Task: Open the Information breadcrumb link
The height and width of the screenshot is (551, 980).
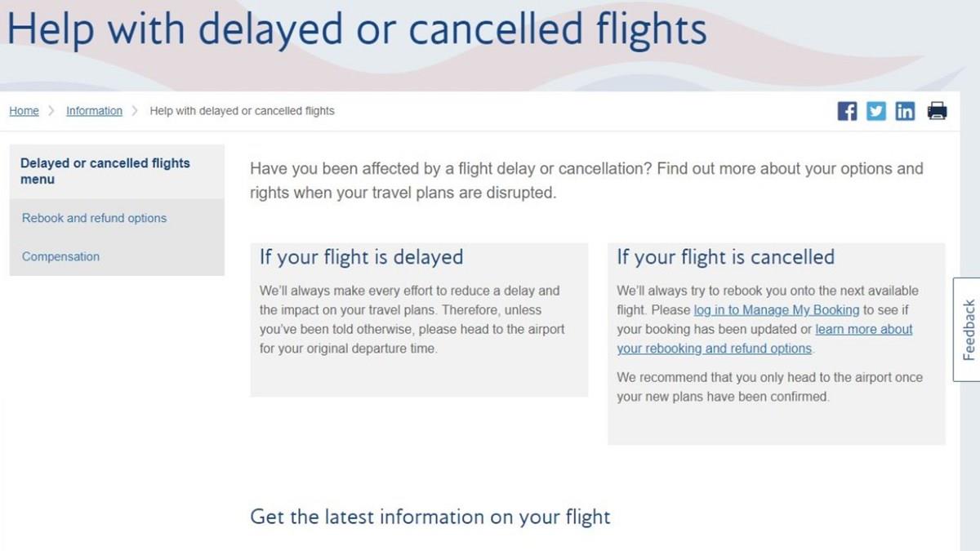Action: [x=94, y=111]
